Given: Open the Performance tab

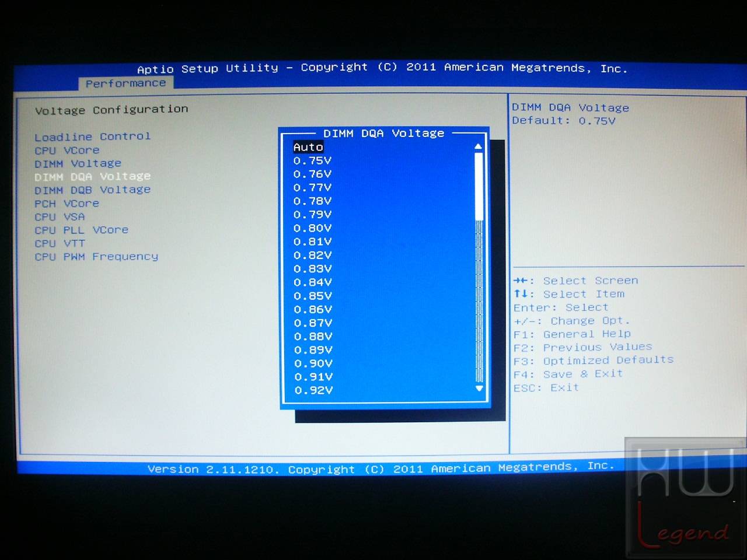Looking at the screenshot, I should [125, 83].
